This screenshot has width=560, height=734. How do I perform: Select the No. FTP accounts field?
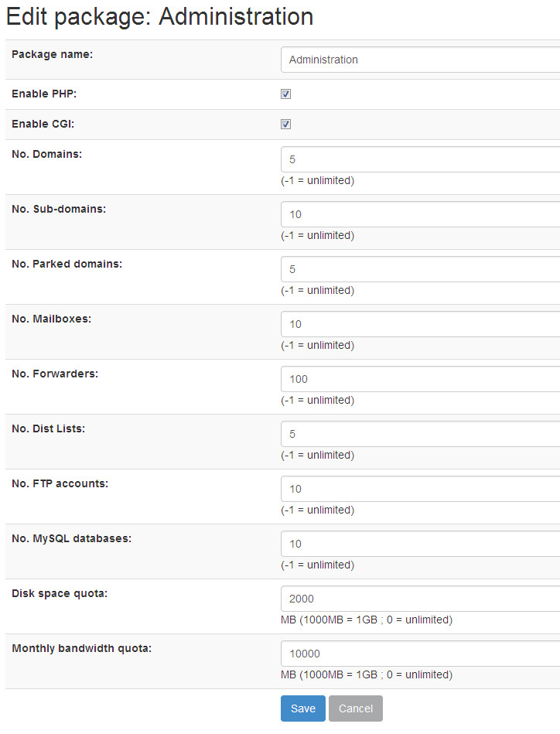pyautogui.click(x=421, y=489)
